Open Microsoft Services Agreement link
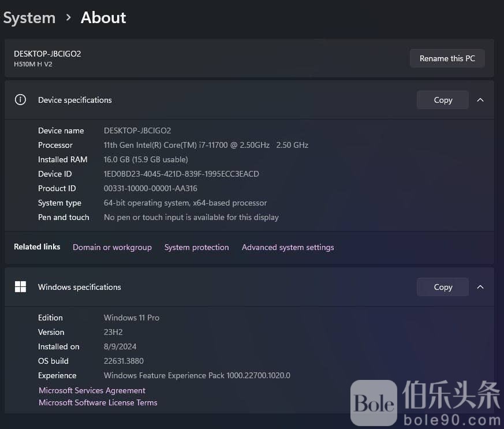Screen dimensions: 504x429 pyautogui.click(x=92, y=390)
